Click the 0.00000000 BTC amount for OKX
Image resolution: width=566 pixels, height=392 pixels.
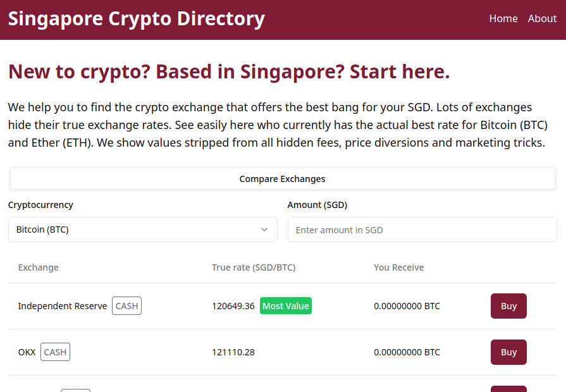coord(407,352)
